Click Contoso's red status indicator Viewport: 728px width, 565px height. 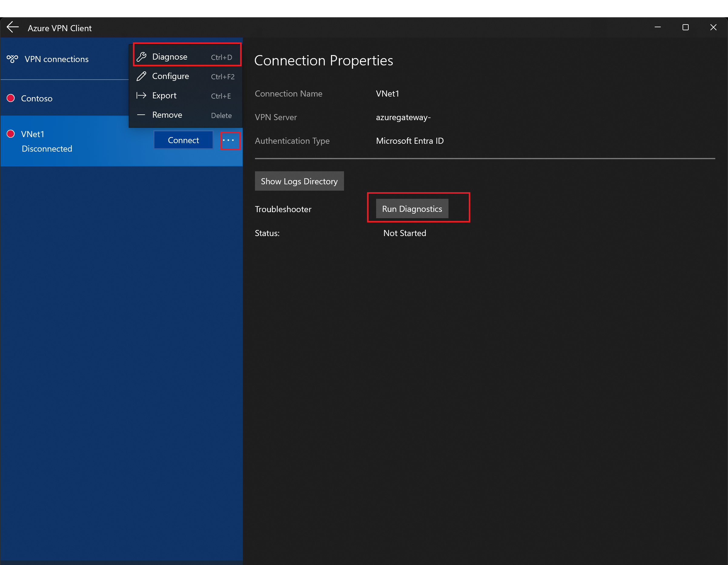pos(11,98)
